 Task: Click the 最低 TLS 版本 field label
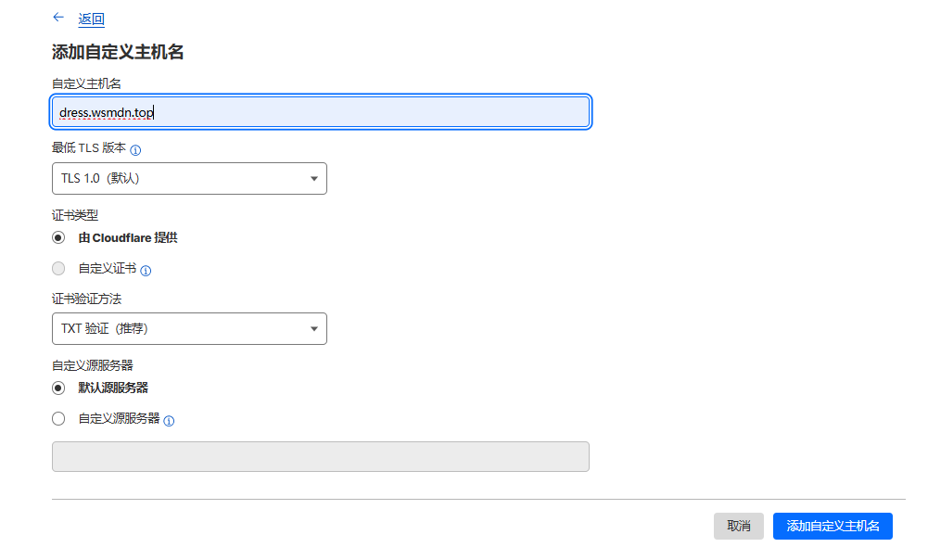click(88, 149)
